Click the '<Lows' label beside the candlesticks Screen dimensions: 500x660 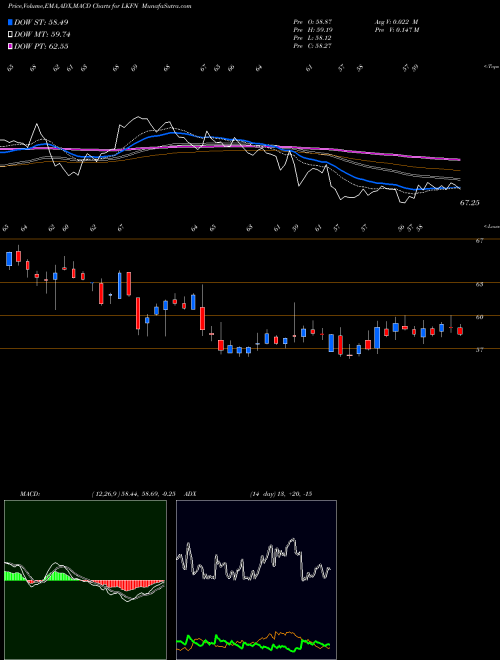click(491, 226)
